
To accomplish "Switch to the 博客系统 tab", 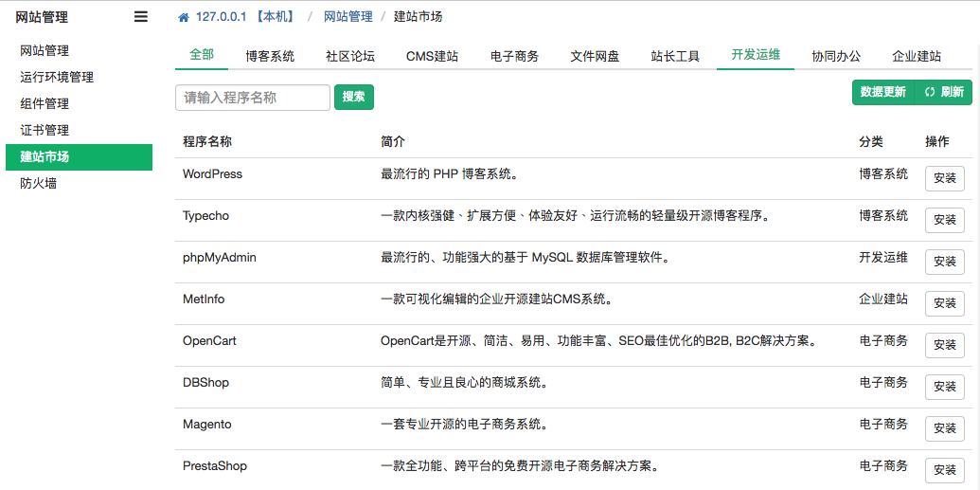I will click(270, 56).
